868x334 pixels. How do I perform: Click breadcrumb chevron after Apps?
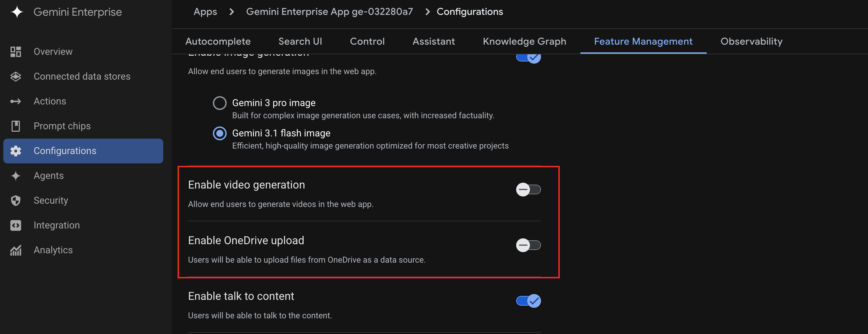point(232,12)
